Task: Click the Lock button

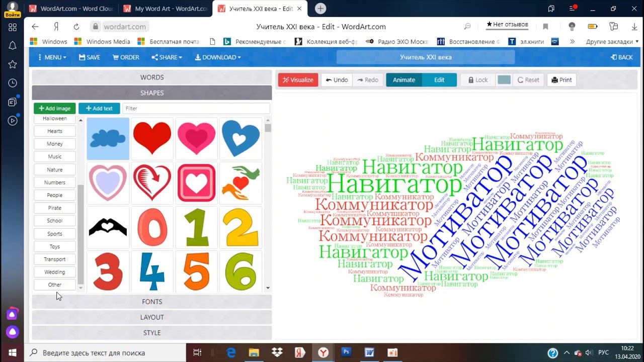Action: tap(477, 80)
